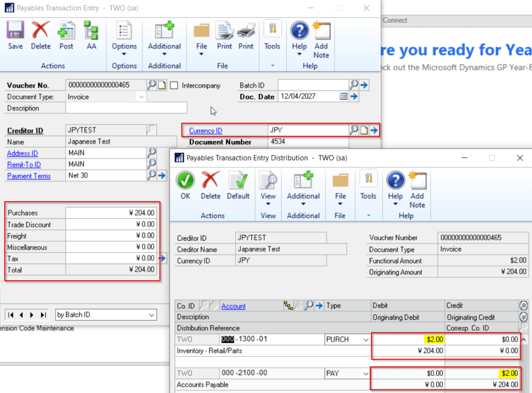Click the Payment Terms link
Screen dimensions: 532x393
click(x=29, y=176)
